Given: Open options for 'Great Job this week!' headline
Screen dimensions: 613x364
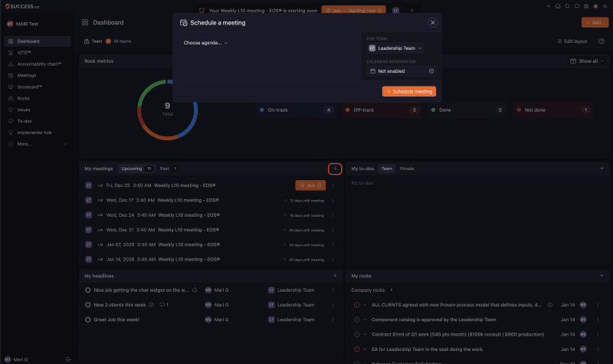Looking at the screenshot, I should [333, 320].
